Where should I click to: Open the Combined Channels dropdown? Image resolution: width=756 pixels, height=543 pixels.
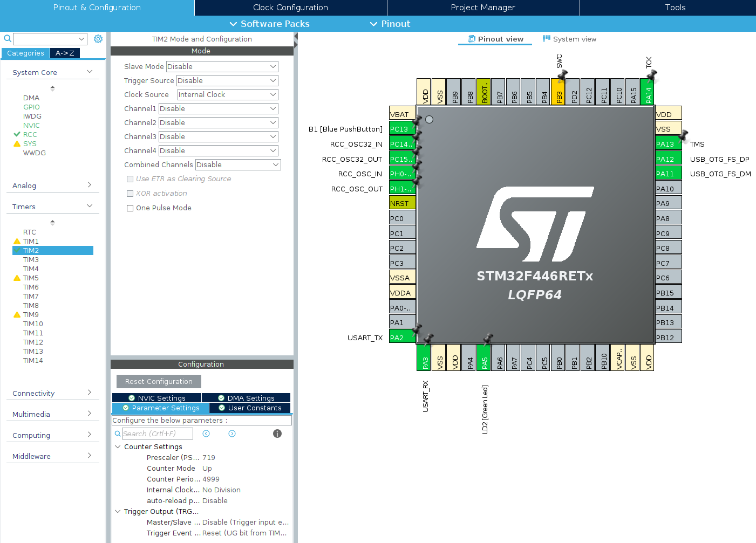tap(238, 164)
